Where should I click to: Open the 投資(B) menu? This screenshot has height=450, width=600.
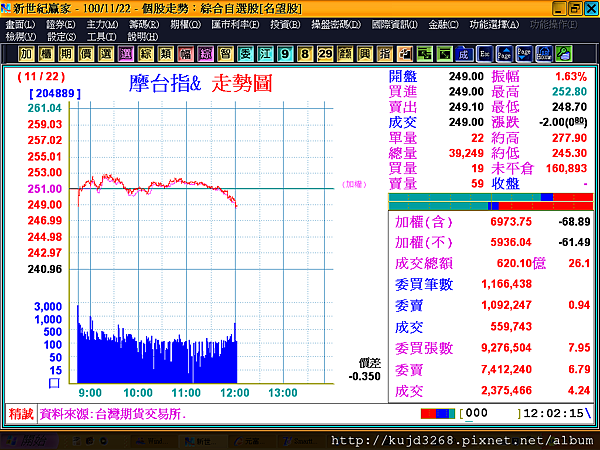[x=285, y=25]
